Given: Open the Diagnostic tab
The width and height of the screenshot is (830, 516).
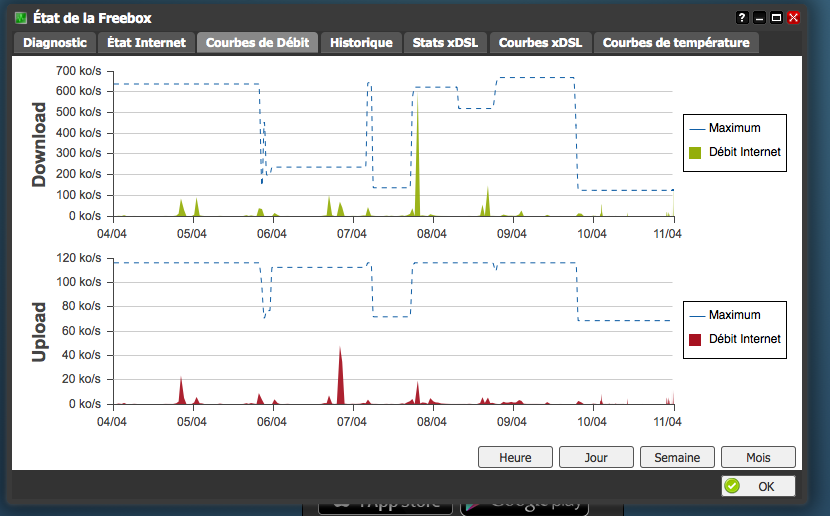Looking at the screenshot, I should click(x=55, y=43).
